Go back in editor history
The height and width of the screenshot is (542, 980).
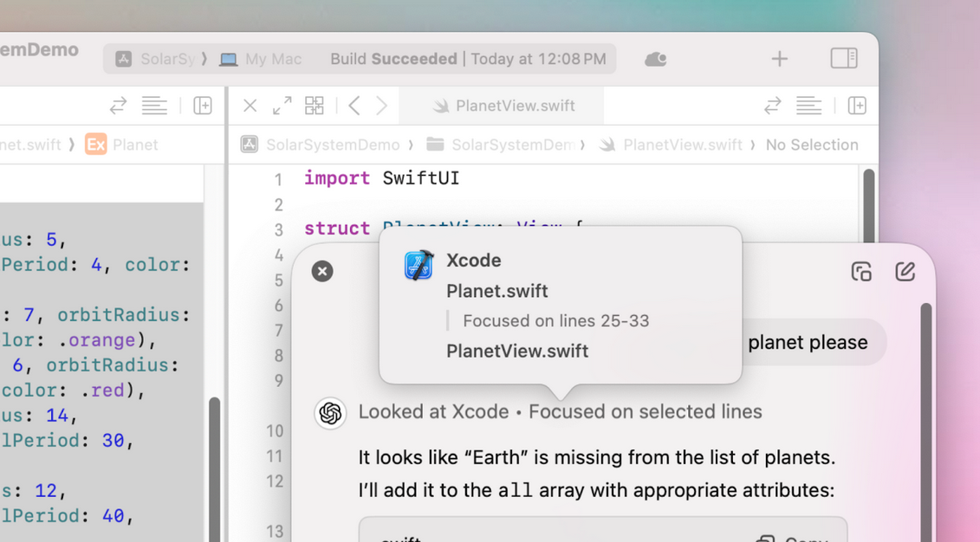pyautogui.click(x=354, y=106)
